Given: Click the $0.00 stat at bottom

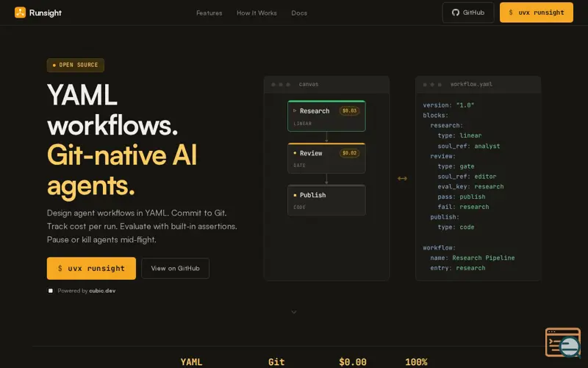Looking at the screenshot, I should point(353,362).
